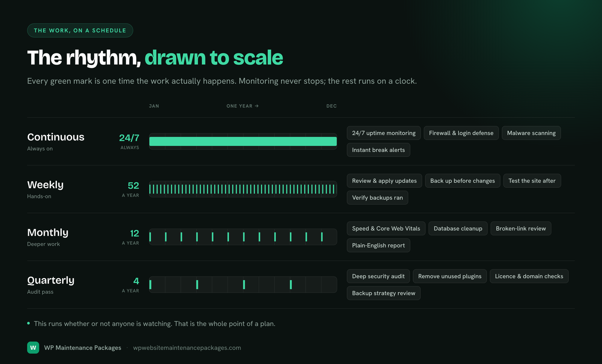Click the first Quarterly timeline mark
The height and width of the screenshot is (364, 602).
pyautogui.click(x=150, y=285)
